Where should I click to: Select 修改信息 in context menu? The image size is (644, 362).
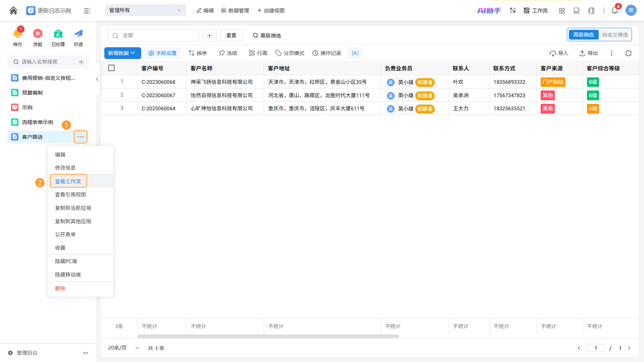[80, 168]
